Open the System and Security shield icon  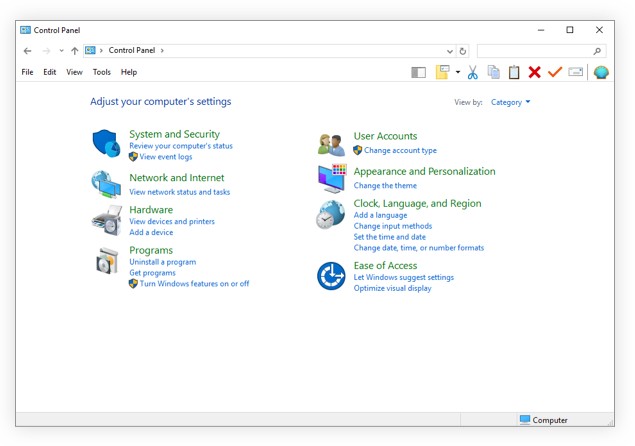coord(105,144)
